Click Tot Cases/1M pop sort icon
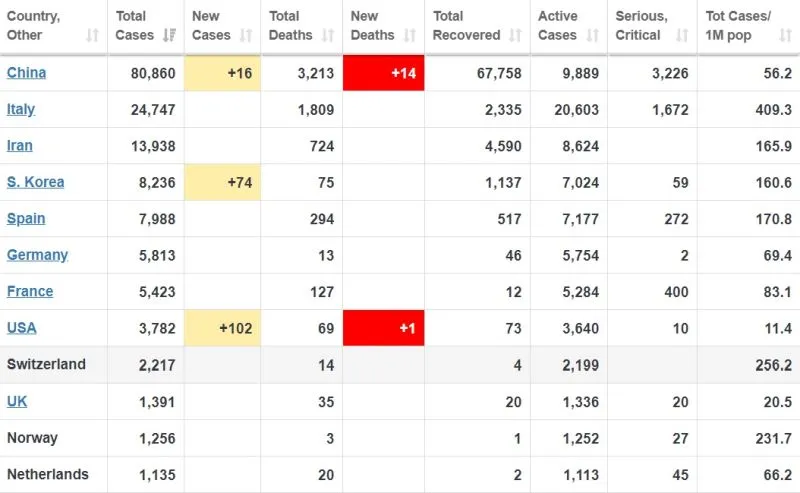800x493 pixels. (x=784, y=36)
